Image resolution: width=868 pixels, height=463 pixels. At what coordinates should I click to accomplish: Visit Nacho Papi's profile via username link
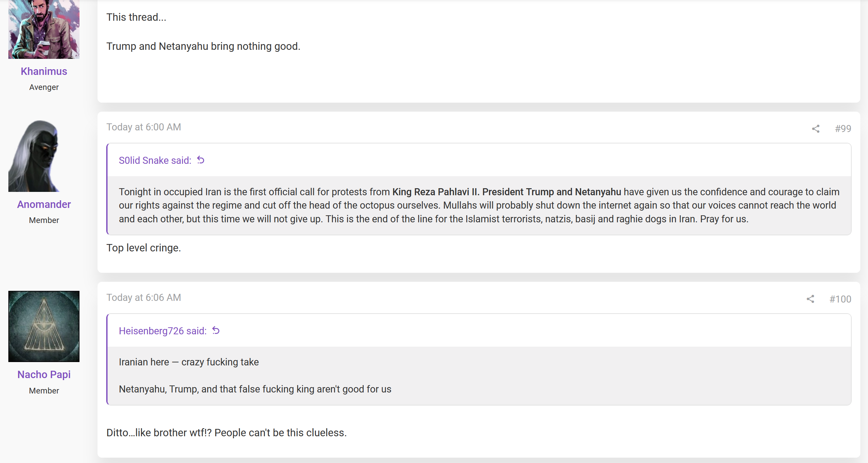(44, 375)
